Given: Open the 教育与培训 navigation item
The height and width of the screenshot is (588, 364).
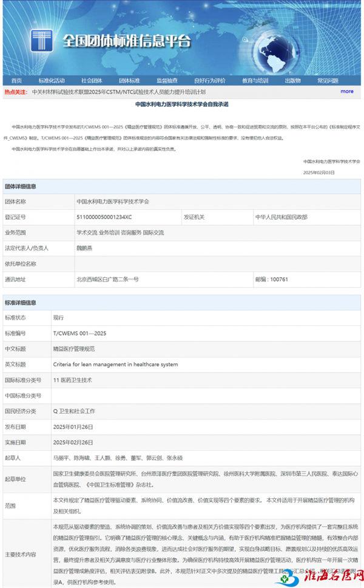Looking at the screenshot, I should click(x=255, y=81).
